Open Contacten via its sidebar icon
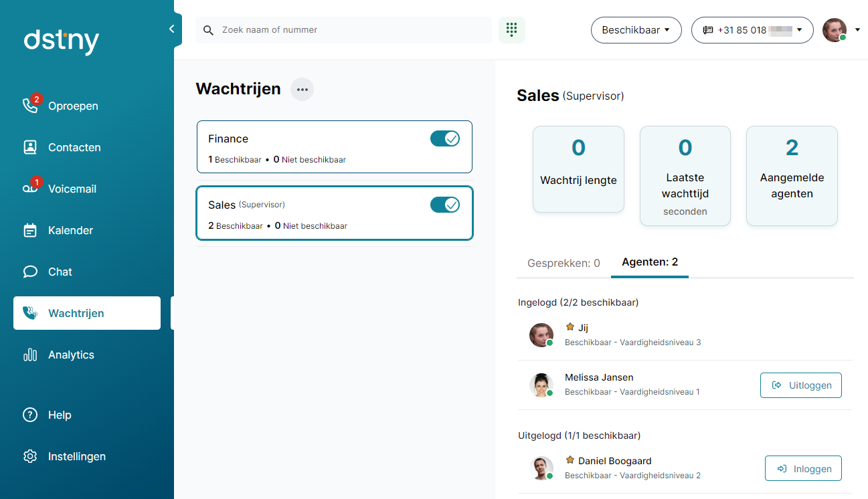The image size is (868, 499). (x=30, y=147)
